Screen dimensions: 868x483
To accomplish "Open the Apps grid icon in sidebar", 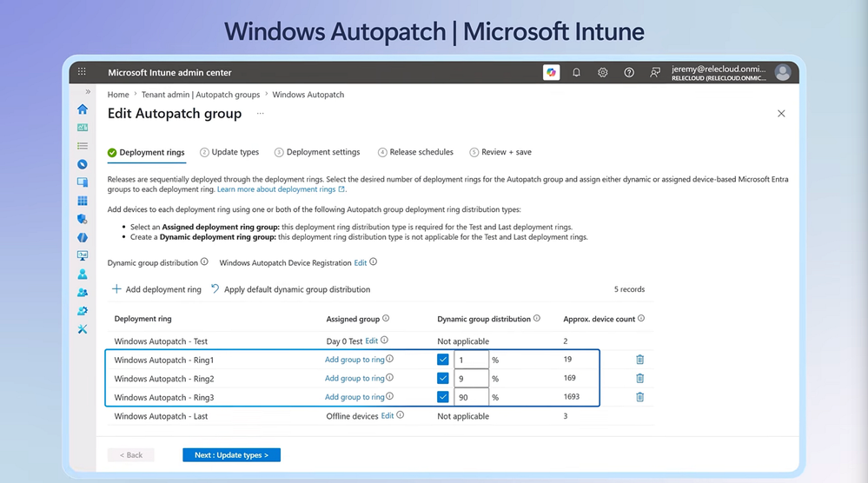I will pyautogui.click(x=83, y=201).
